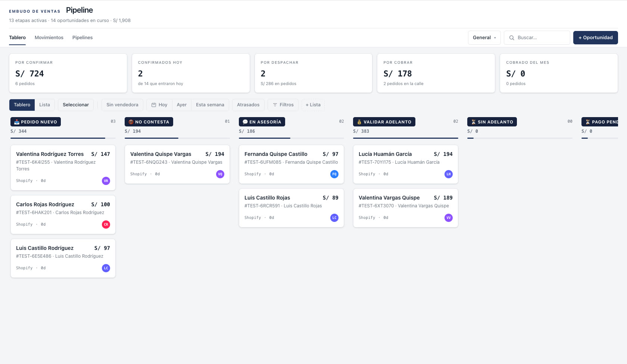Click the no-phone icon in No Contesta header
Image resolution: width=627 pixels, height=364 pixels.
tap(131, 122)
